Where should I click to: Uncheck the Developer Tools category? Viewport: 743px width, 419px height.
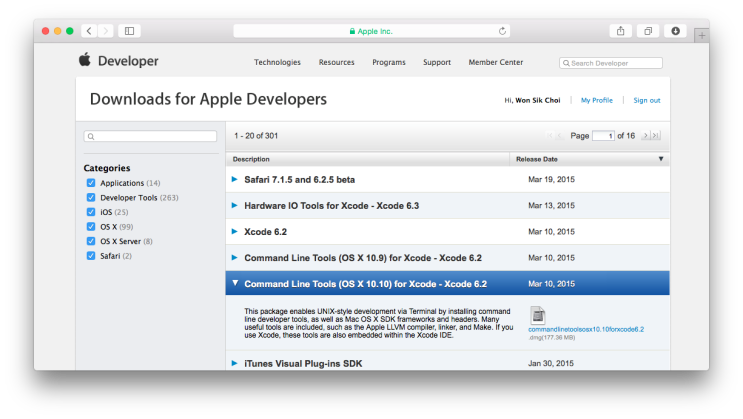click(91, 197)
